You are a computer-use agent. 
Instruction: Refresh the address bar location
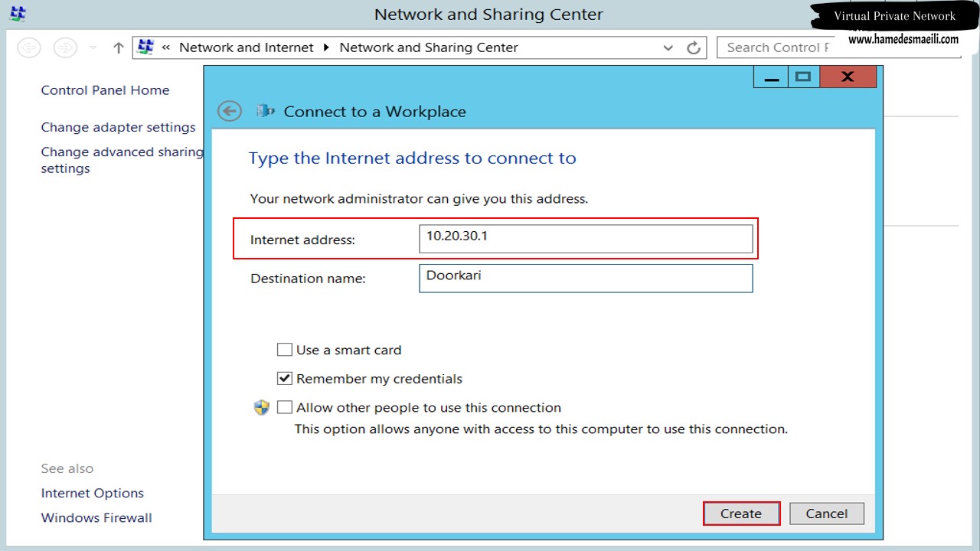(x=694, y=47)
